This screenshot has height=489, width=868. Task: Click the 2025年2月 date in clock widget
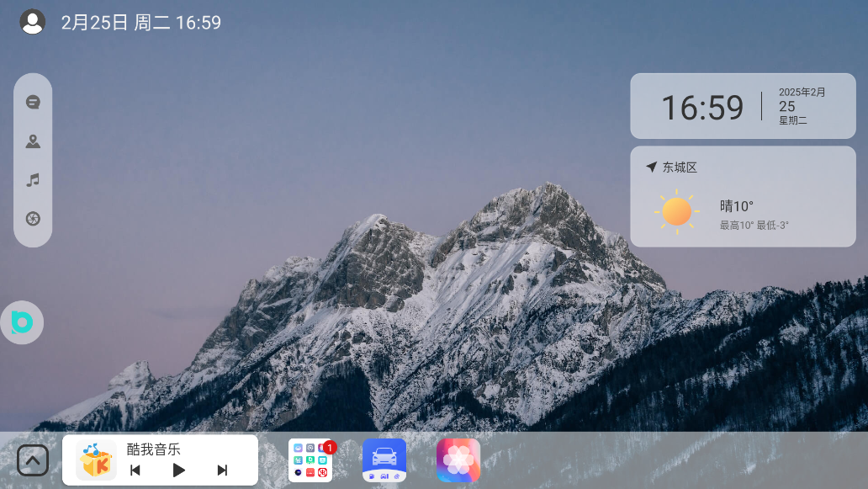click(802, 93)
